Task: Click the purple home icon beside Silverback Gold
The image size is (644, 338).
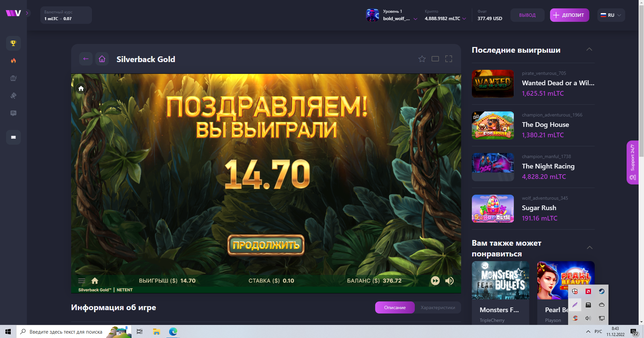Action: point(102,59)
